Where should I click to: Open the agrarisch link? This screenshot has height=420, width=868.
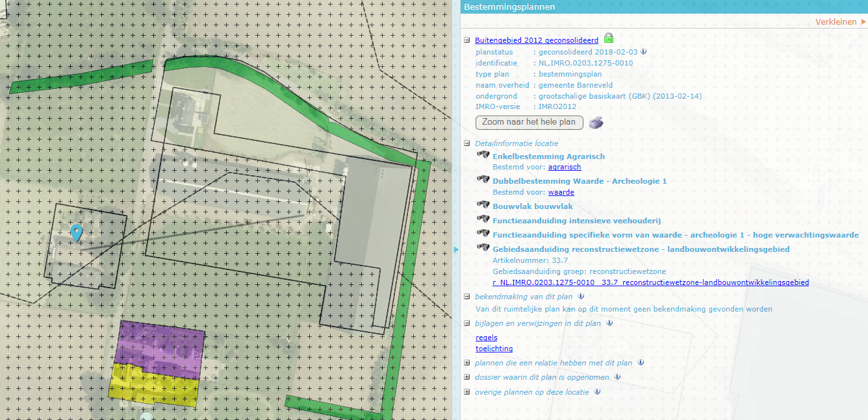(x=565, y=167)
